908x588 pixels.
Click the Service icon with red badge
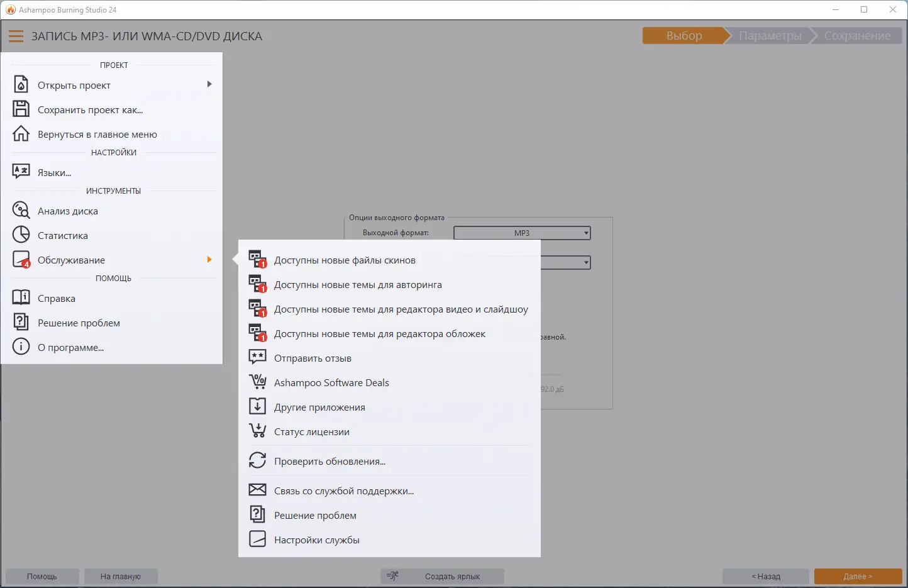(21, 260)
